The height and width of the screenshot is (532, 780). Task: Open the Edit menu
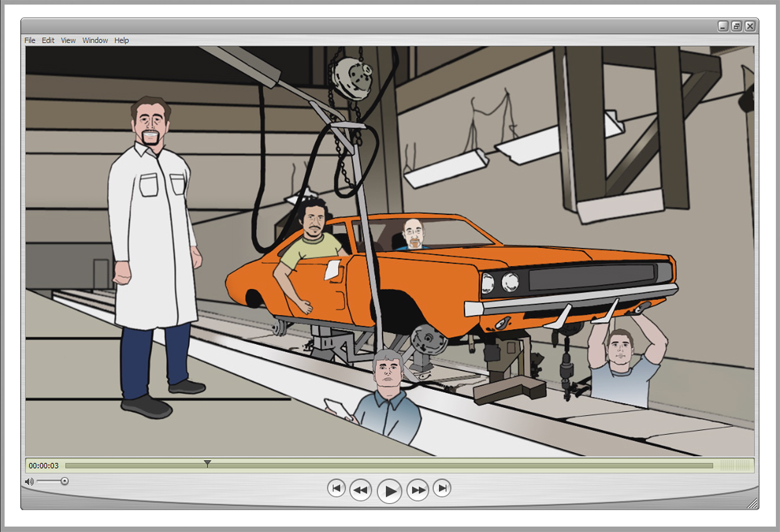(x=48, y=41)
